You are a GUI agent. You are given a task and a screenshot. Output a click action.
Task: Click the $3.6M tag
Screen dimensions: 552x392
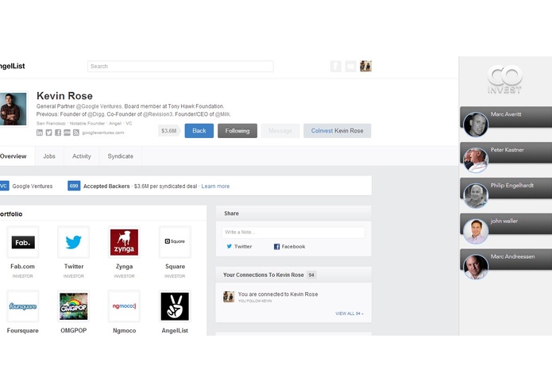[x=169, y=131]
